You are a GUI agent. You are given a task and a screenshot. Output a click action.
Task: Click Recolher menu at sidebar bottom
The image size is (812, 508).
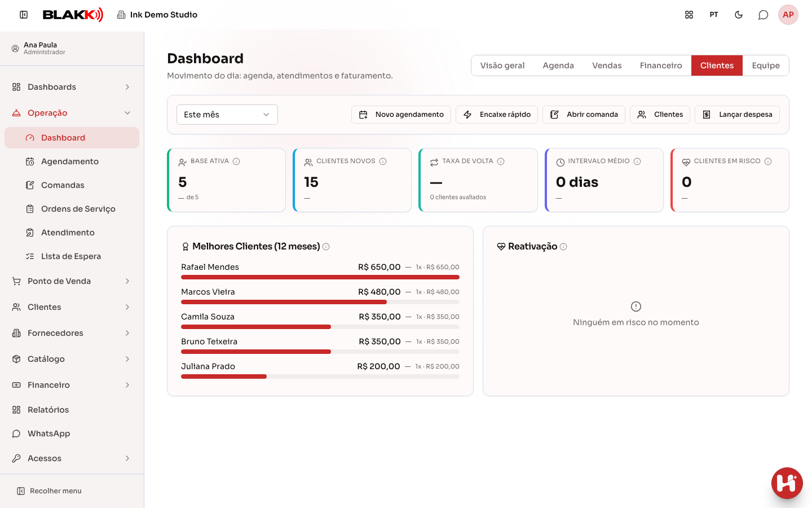[x=50, y=491]
